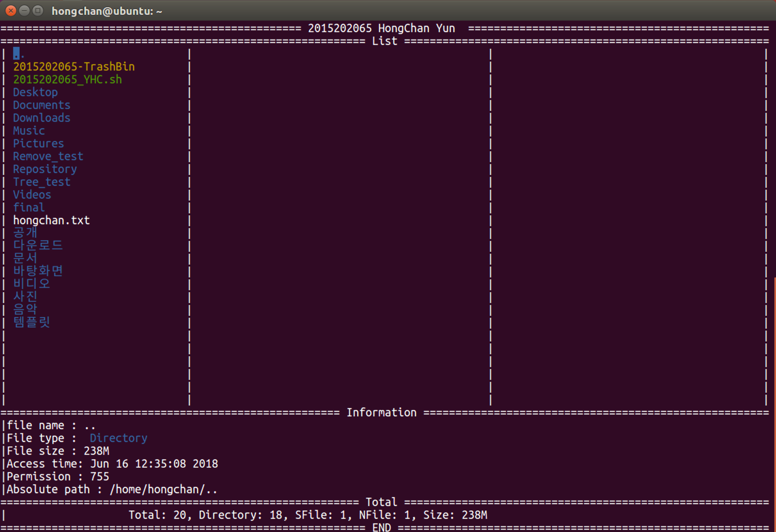Select the hongchan.txt file
The width and height of the screenshot is (776, 532).
pos(51,220)
